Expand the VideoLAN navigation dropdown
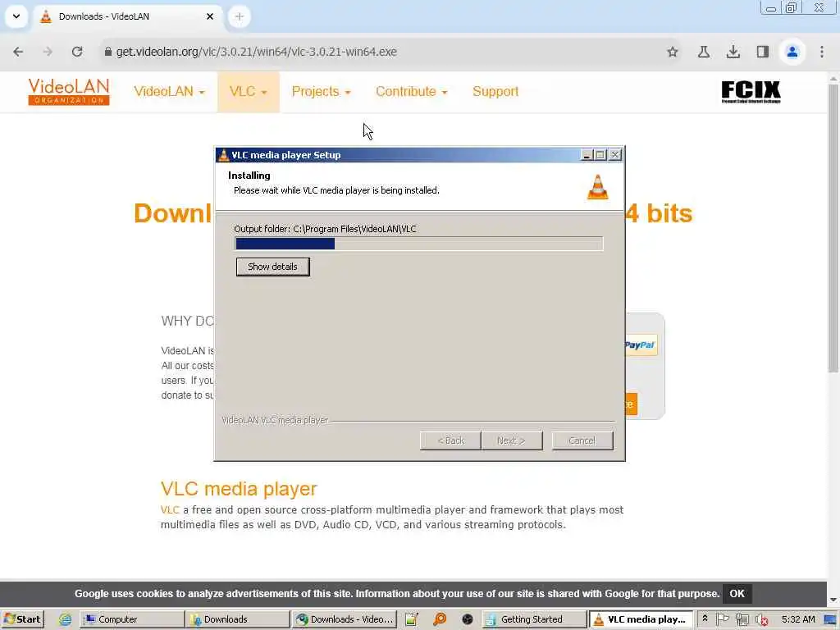The image size is (840, 630). tap(169, 92)
